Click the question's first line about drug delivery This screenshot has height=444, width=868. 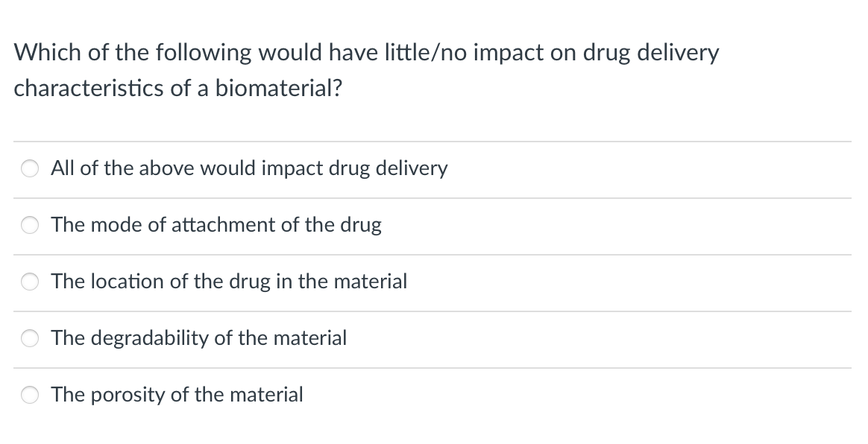point(367,53)
